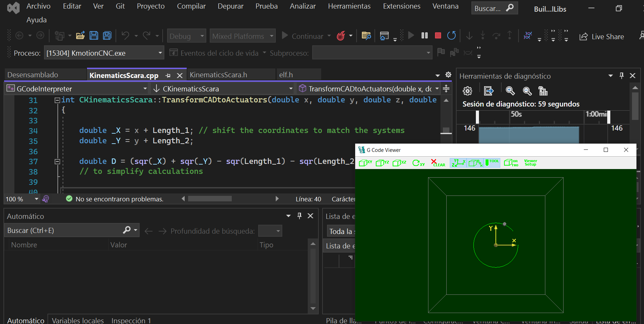Toggle Tool display in G Code Viewer
Screen dimensions: 644x324
[x=492, y=163]
